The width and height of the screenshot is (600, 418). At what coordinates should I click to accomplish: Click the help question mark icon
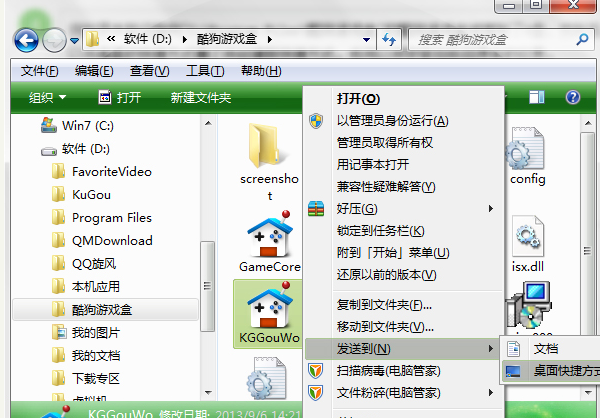pos(573,98)
